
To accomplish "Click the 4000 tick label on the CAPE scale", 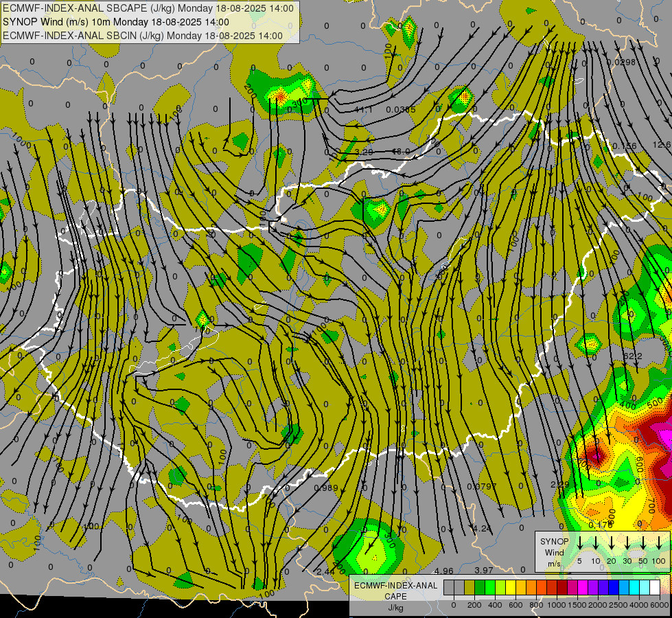I will tap(639, 605).
